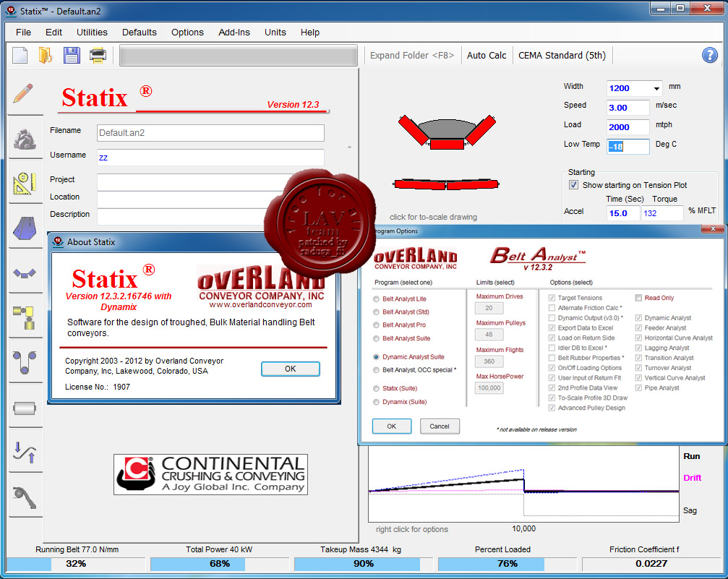Screen dimensions: 728x579
Task: Select the pencil icon in sidebar
Action: (24, 93)
